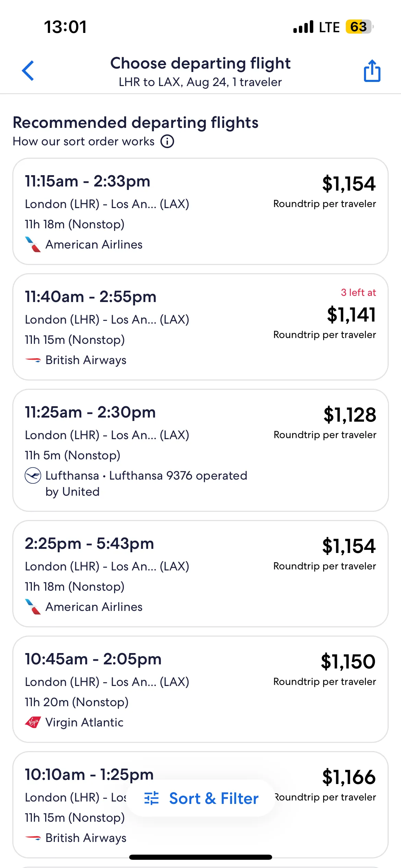This screenshot has width=401, height=868.
Task: Open "How our sort order works" link
Action: (84, 141)
